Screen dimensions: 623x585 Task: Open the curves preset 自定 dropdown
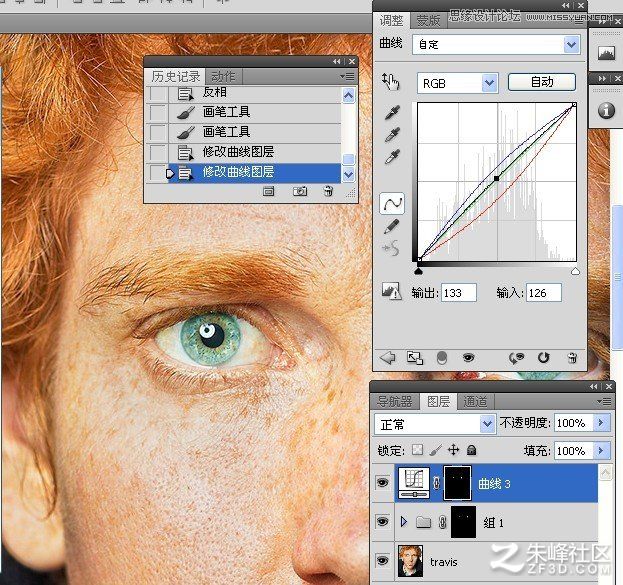tap(571, 45)
